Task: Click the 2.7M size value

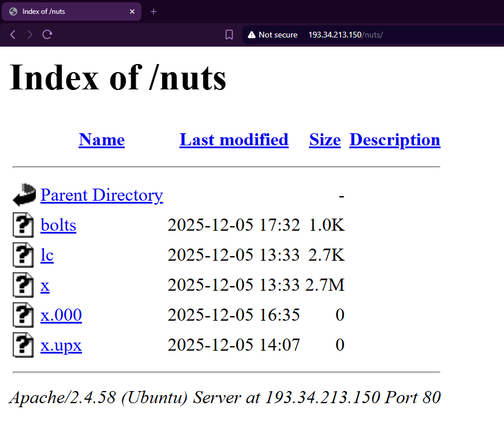Action: click(325, 285)
